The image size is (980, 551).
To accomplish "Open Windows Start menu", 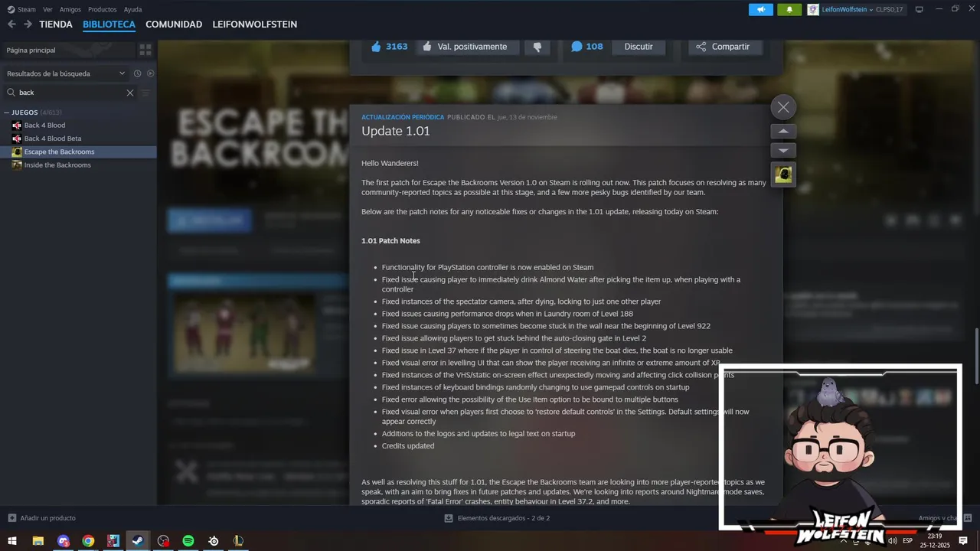I will [x=12, y=541].
